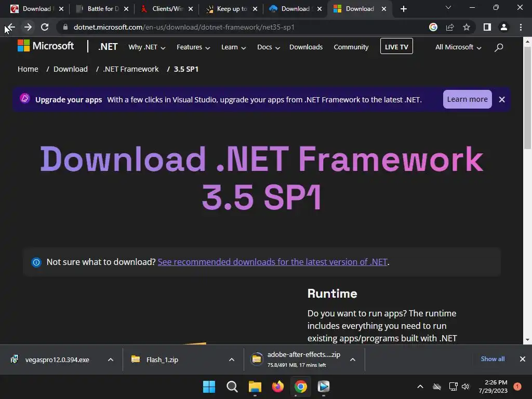Launch Firefox from the taskbar
This screenshot has width=532, height=399.
278,387
